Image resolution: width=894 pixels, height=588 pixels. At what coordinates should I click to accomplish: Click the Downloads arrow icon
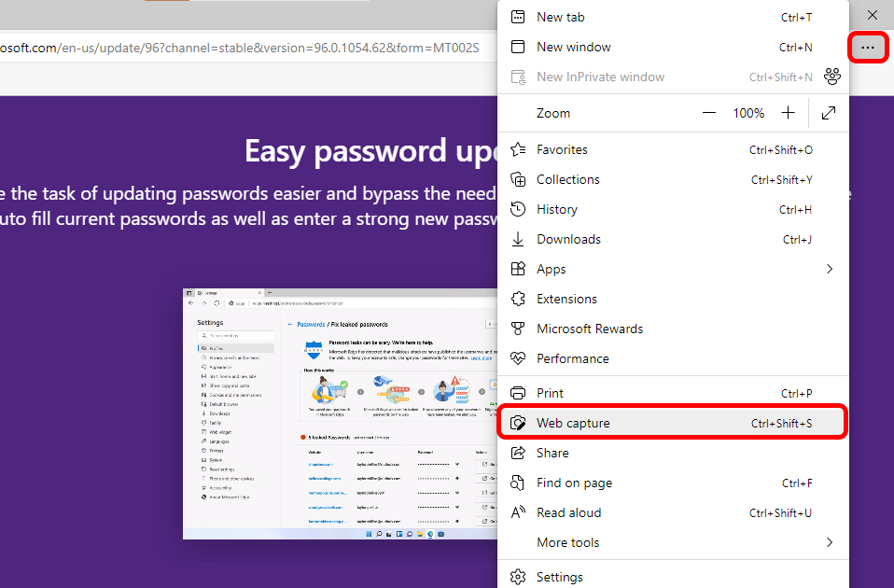(x=518, y=240)
